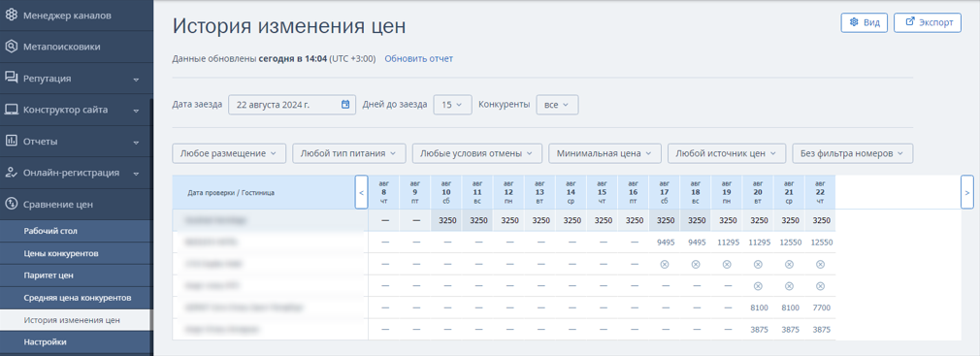Expand the Онлайн-регистрация menu section
The image size is (980, 356).
pyautogui.click(x=136, y=174)
